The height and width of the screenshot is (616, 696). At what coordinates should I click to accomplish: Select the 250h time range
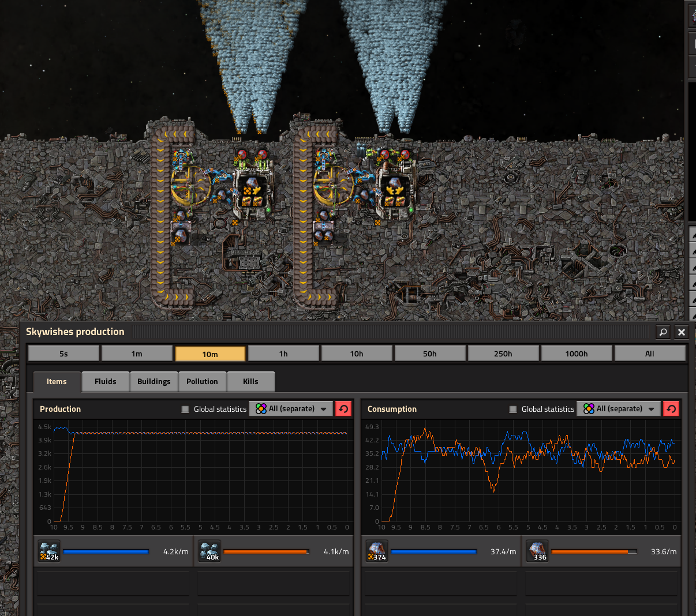503,354
